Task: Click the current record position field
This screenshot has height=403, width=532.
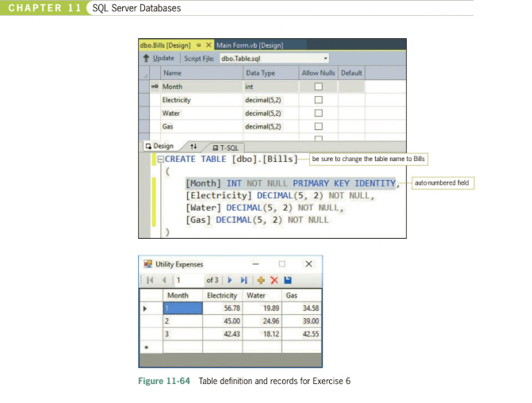Action: [189, 280]
